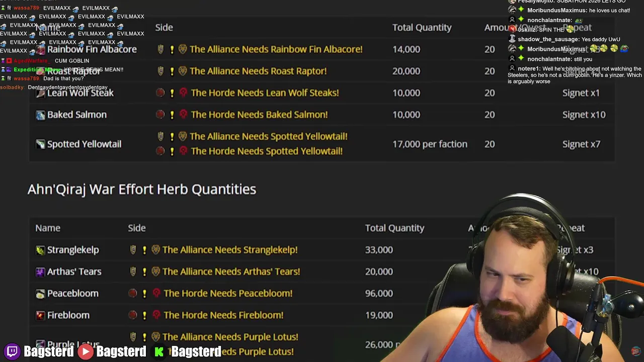Click the Firebloom item icon
Screen dimensions: 644x362
point(40,315)
